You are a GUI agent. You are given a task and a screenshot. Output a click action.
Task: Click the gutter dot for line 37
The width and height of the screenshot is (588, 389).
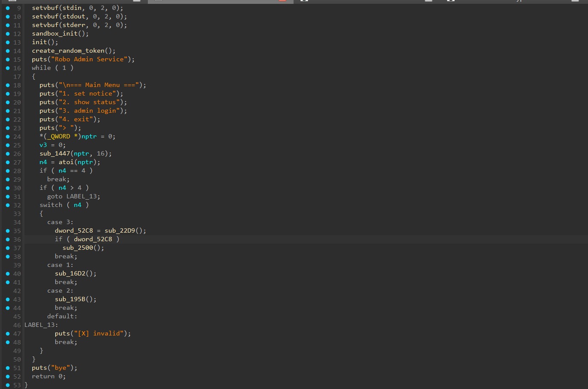(x=8, y=248)
